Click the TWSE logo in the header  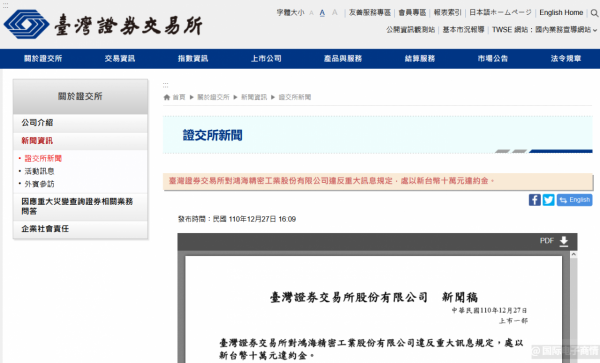pyautogui.click(x=103, y=24)
